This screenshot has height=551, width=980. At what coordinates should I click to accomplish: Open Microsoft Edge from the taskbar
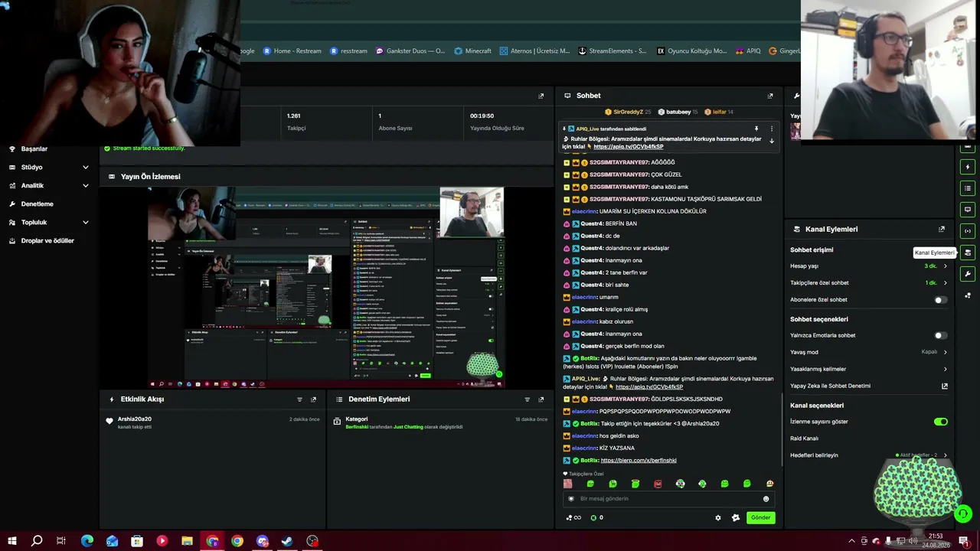pos(87,541)
